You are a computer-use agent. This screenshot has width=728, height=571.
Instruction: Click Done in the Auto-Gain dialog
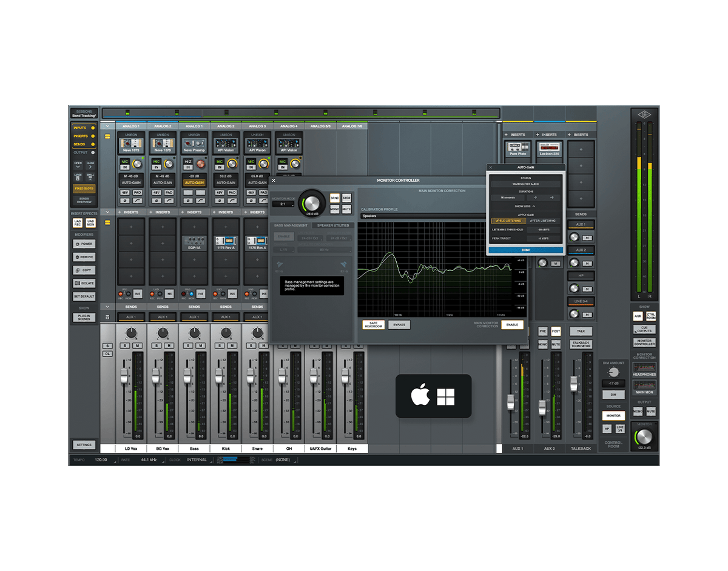pos(526,249)
